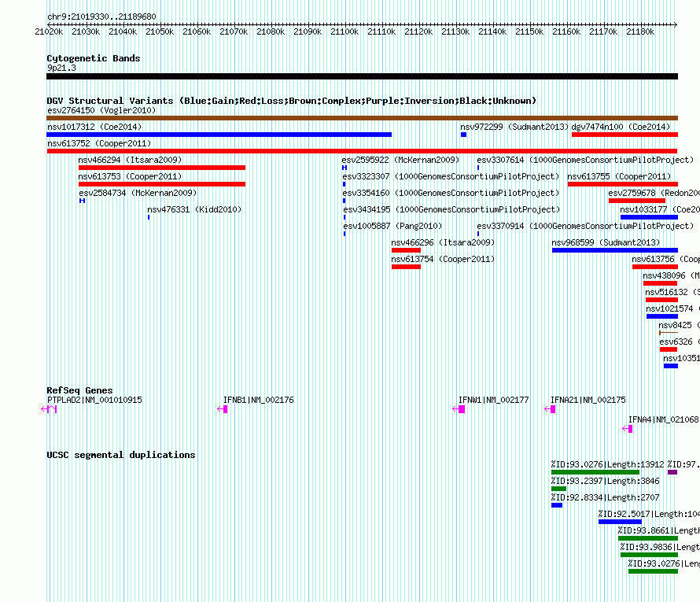The height and width of the screenshot is (602, 700).
Task: Click the red nsv613756 loss bar
Action: coord(655,267)
